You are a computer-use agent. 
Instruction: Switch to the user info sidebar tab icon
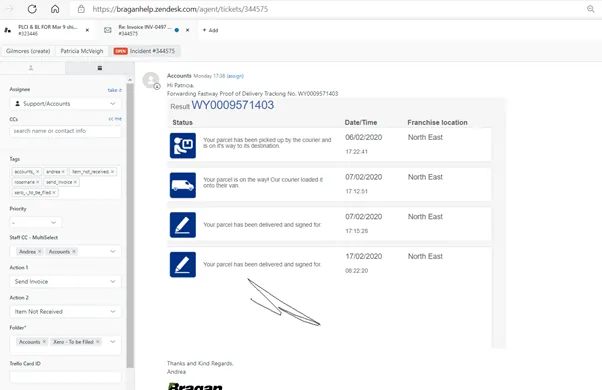click(x=31, y=68)
